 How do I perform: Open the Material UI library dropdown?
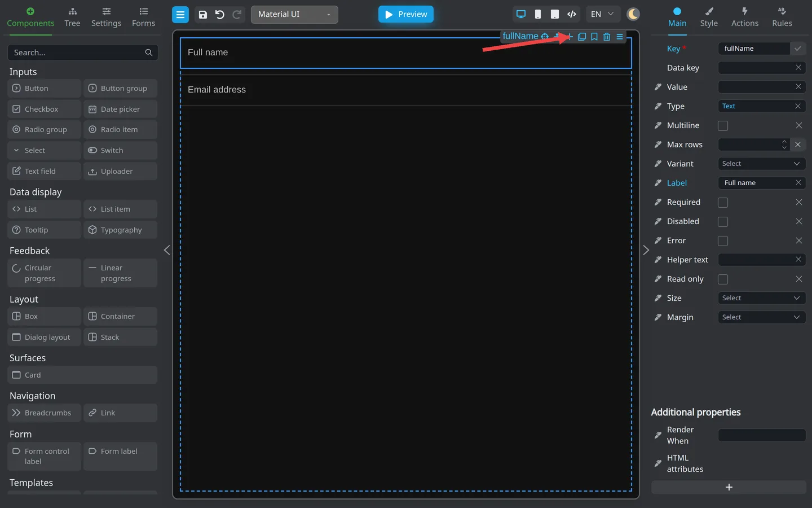point(294,15)
